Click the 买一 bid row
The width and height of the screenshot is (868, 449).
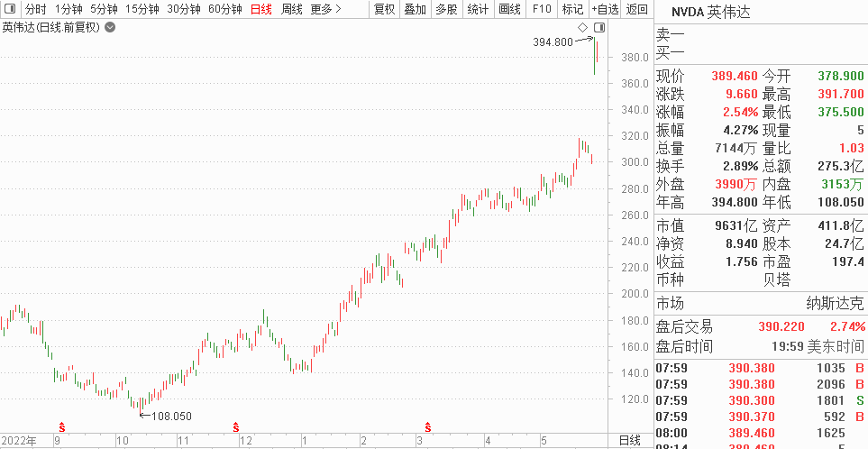coord(760,53)
